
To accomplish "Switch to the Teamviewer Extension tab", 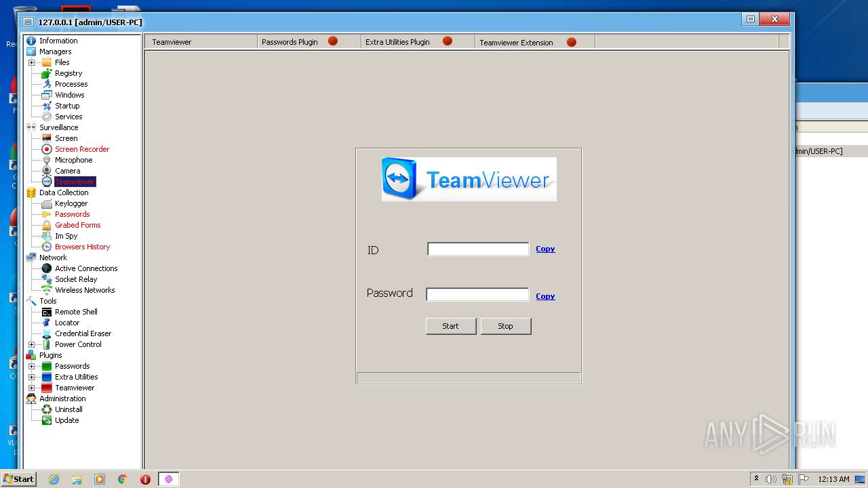I will 535,42.
